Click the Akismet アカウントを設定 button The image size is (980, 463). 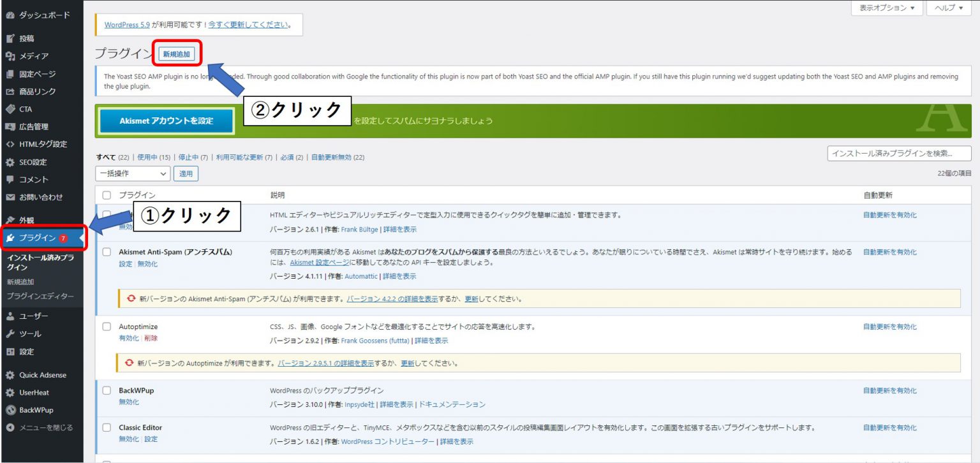click(165, 120)
